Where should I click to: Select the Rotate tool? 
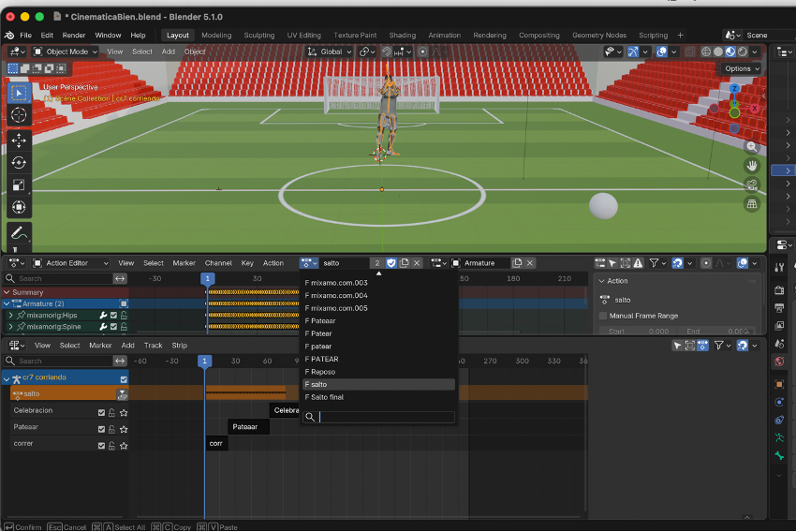coord(19,162)
